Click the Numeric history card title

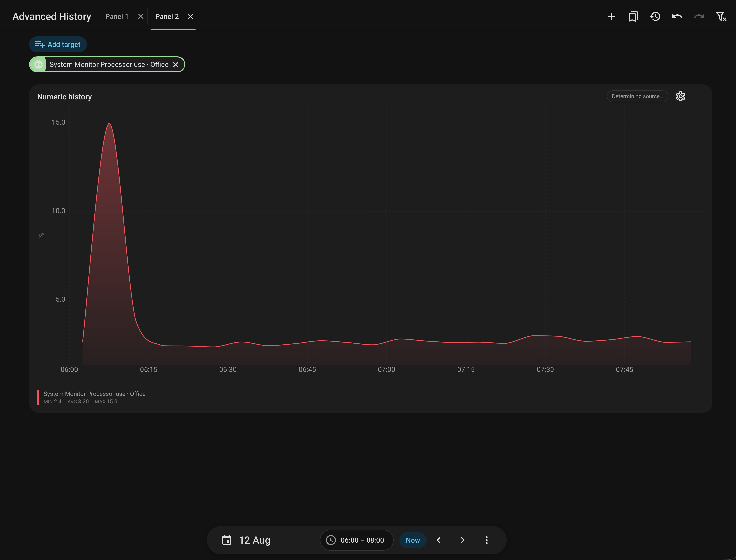coord(64,97)
